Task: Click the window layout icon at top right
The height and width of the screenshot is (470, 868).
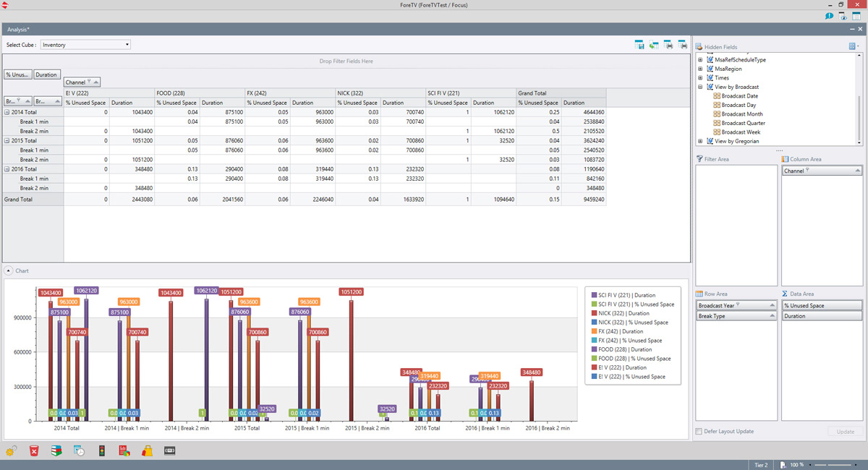Action: [856, 15]
